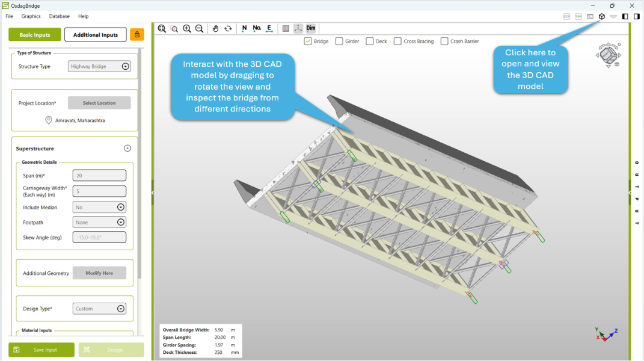Toggle the left input panel layout icon

(625, 16)
